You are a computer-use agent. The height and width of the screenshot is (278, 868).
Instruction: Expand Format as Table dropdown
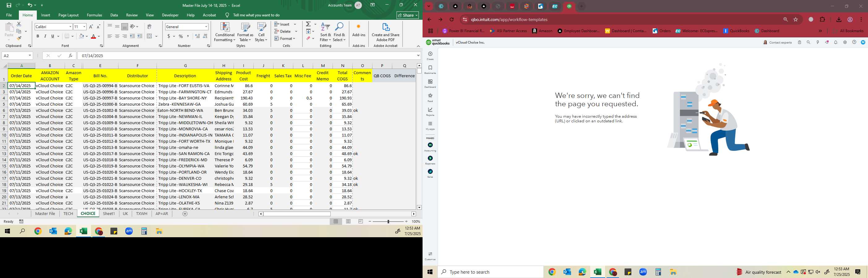point(245,32)
